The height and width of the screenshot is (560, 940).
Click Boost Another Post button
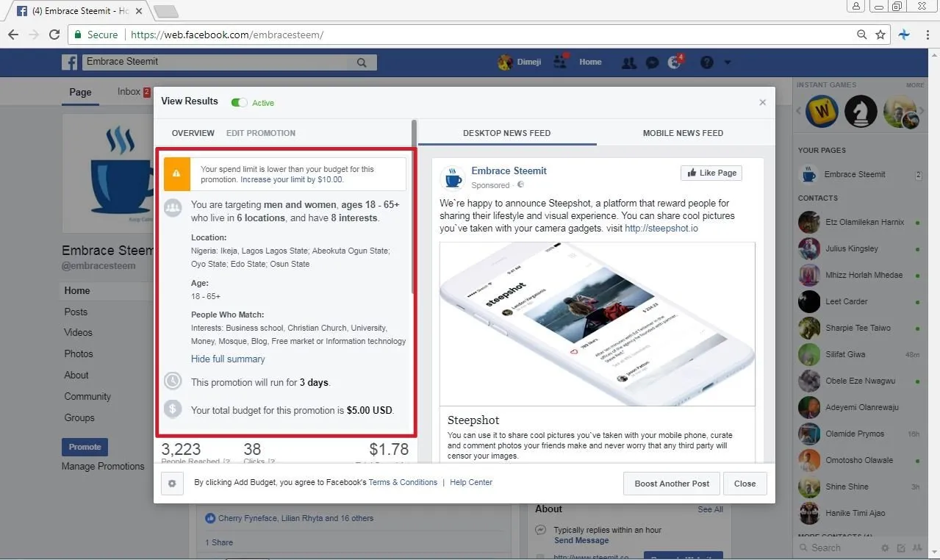pyautogui.click(x=672, y=484)
